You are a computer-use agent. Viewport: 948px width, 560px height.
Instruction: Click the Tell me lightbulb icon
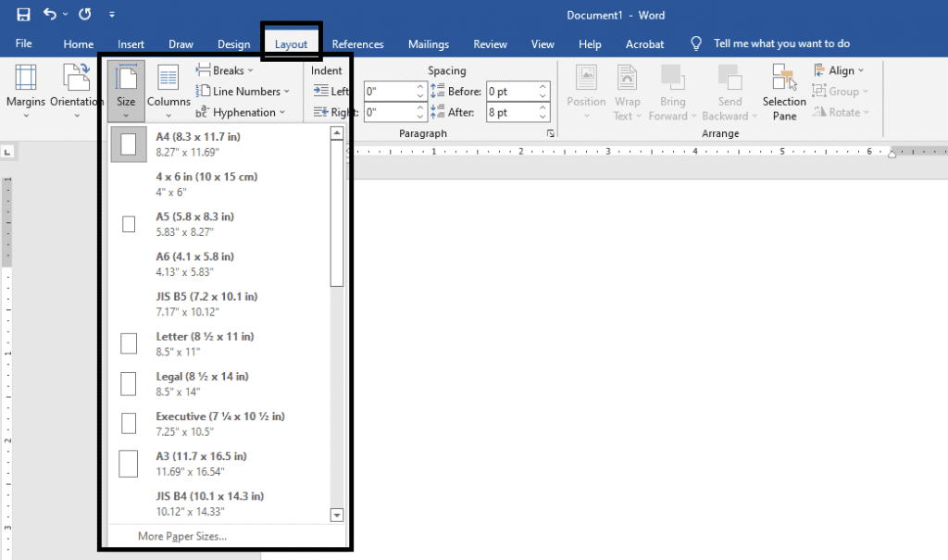pos(697,44)
